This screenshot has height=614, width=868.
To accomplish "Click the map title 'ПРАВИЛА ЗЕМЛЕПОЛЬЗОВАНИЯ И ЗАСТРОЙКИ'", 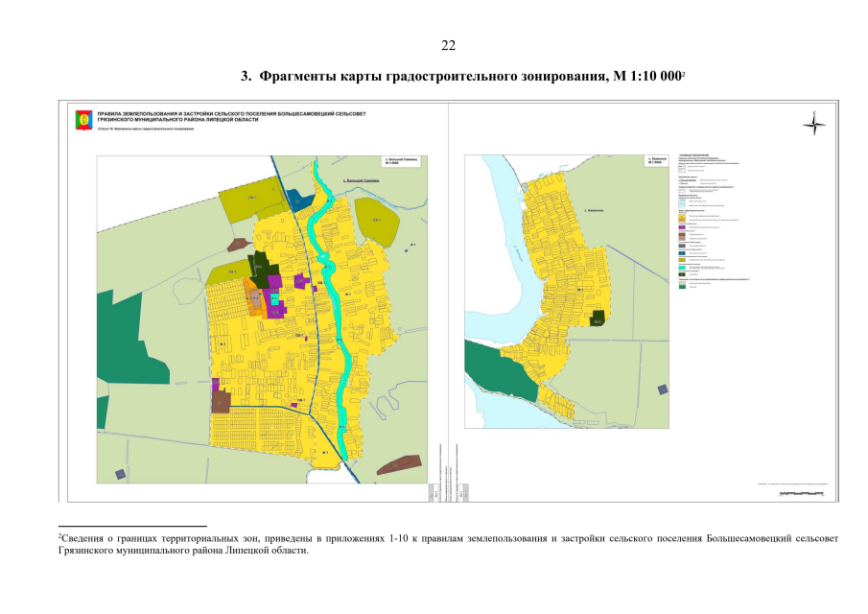I will click(230, 114).
